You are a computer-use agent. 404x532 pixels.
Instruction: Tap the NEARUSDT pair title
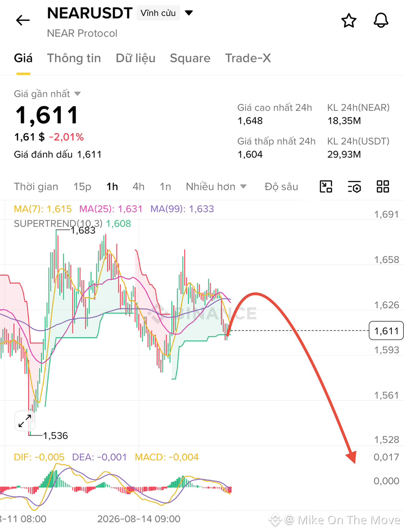click(x=90, y=13)
